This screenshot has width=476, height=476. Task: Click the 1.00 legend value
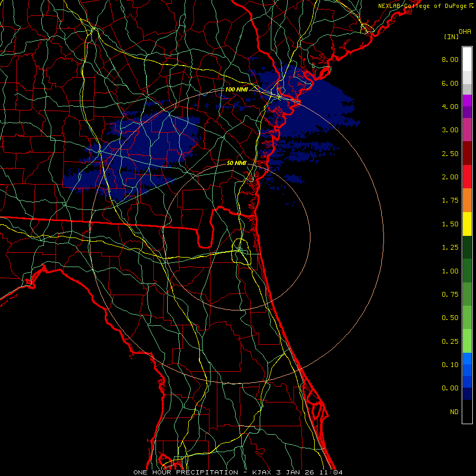[450, 271]
